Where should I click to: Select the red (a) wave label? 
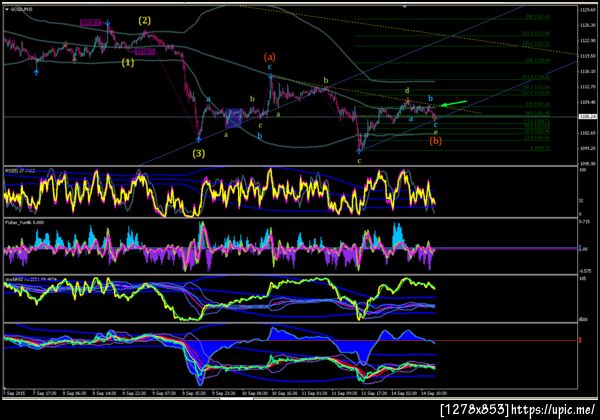pyautogui.click(x=269, y=57)
